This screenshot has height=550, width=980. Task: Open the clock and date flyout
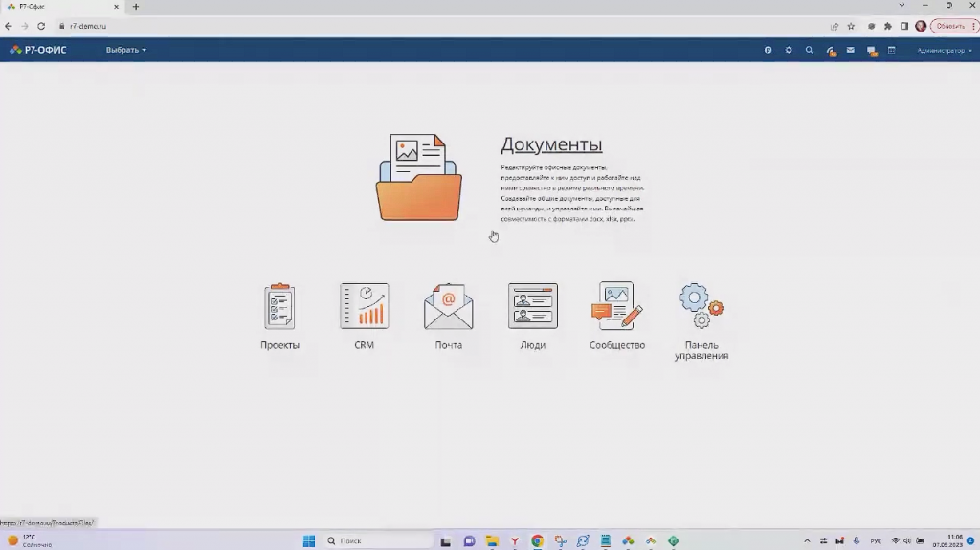click(948, 540)
